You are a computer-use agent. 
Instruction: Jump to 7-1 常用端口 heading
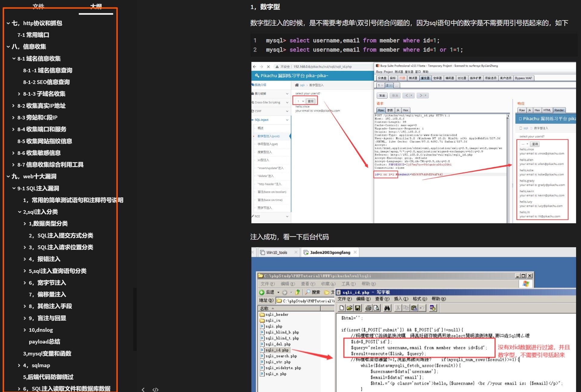[33, 35]
